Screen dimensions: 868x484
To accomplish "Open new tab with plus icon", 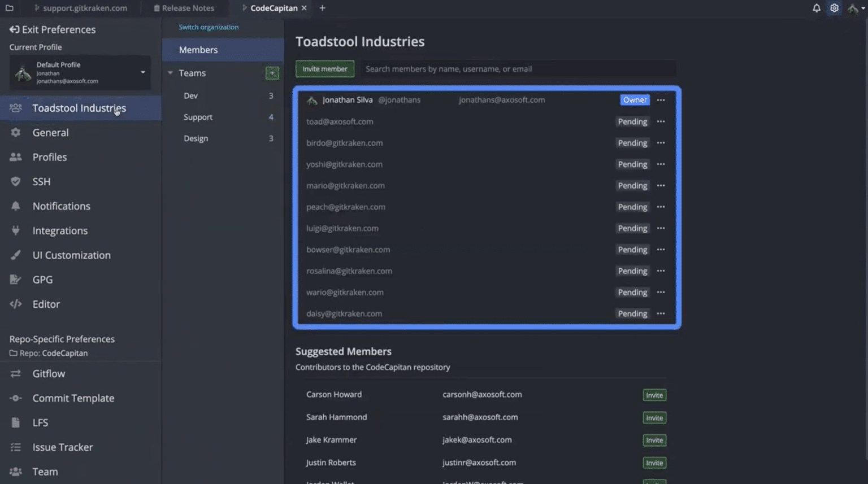I will point(322,8).
